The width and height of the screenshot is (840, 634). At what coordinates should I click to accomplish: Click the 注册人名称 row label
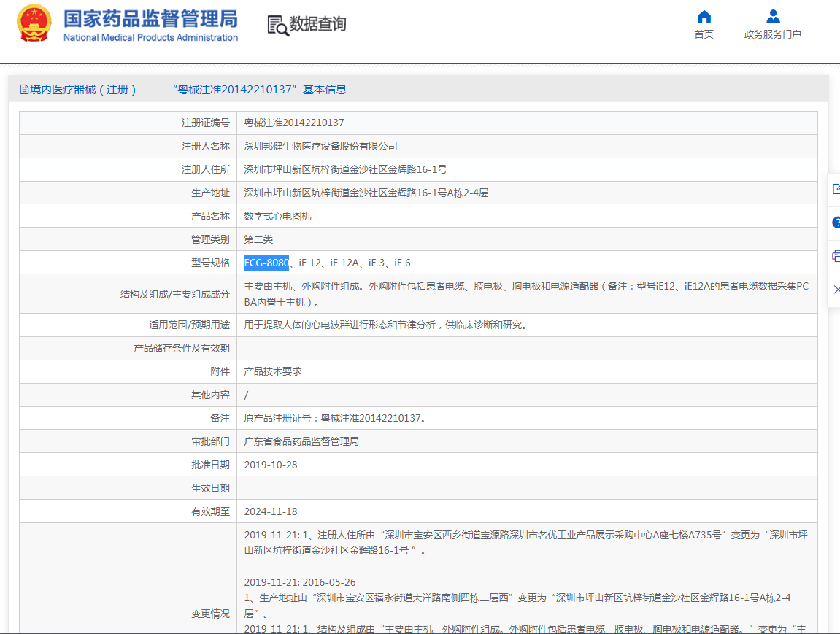point(206,146)
